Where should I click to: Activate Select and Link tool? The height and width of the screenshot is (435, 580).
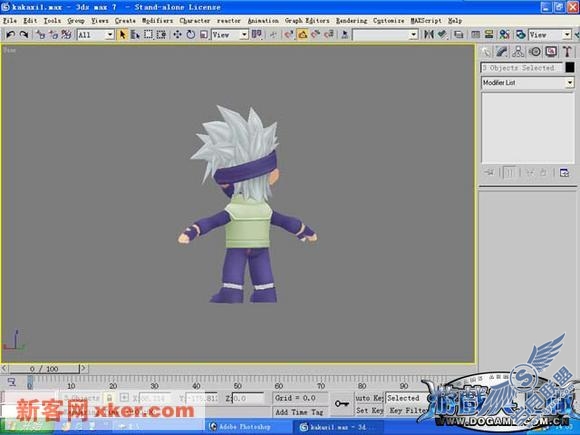click(x=40, y=35)
